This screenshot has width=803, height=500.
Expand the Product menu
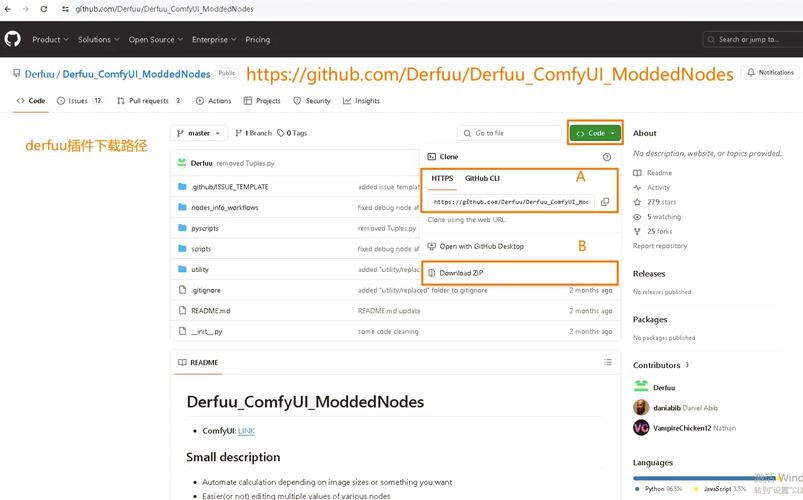50,39
